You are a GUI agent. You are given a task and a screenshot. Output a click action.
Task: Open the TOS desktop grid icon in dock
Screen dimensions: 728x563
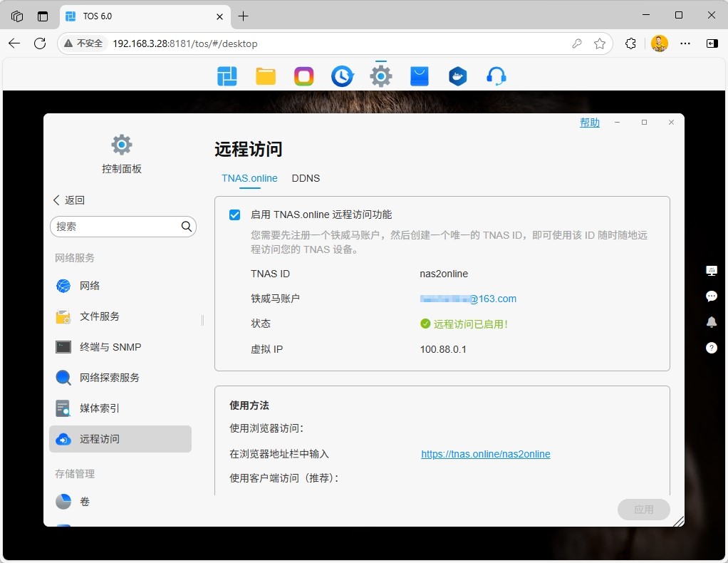click(x=227, y=76)
